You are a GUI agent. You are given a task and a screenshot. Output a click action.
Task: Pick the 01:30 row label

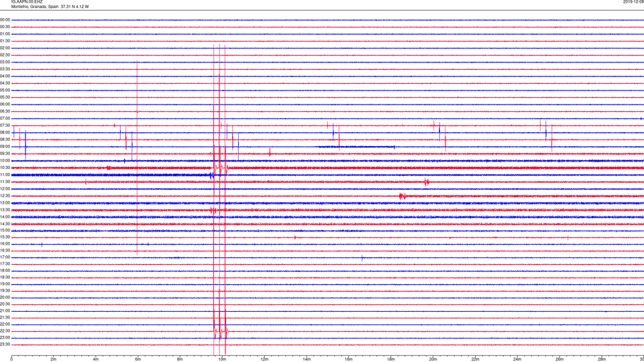(x=5, y=41)
